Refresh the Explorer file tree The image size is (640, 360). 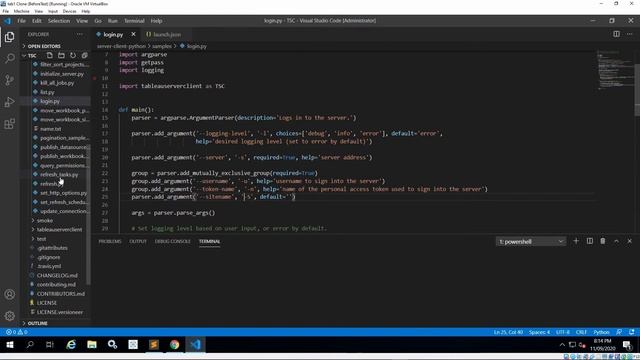pos(73,55)
